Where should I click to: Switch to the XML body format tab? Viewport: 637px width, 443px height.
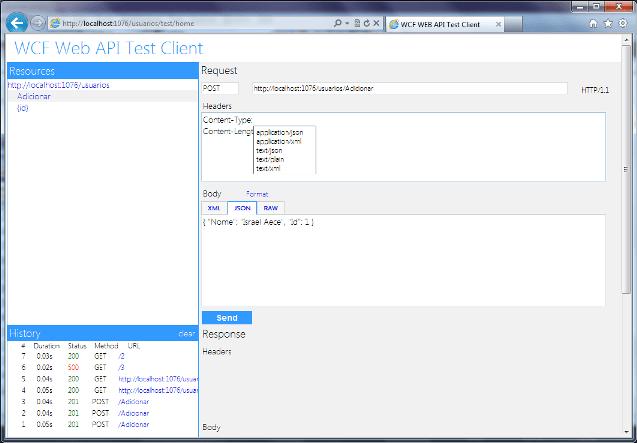pos(214,208)
